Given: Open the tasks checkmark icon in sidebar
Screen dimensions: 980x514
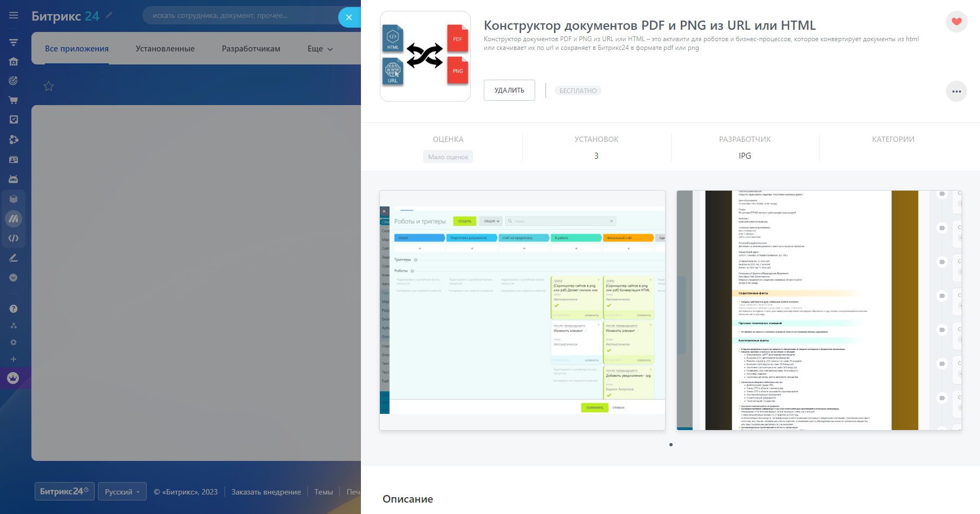Looking at the screenshot, I should [14, 120].
